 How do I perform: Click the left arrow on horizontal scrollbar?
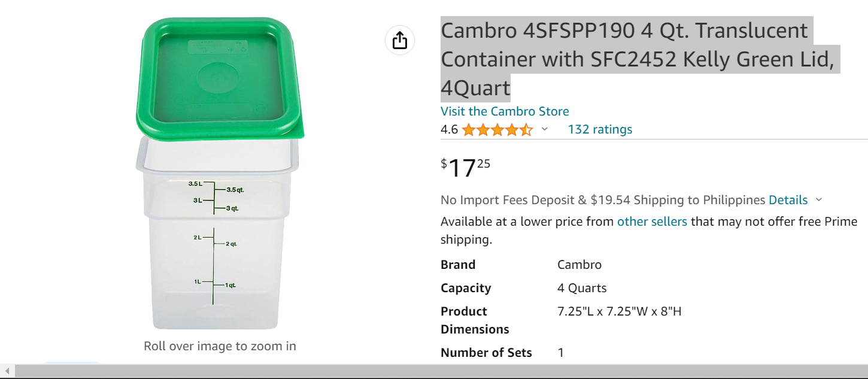click(x=7, y=371)
